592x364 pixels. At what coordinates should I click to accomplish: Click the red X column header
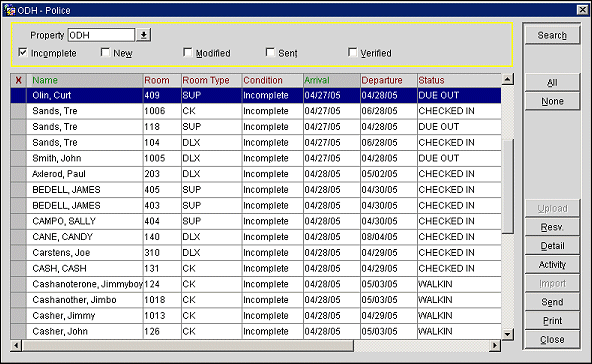pyautogui.click(x=18, y=80)
